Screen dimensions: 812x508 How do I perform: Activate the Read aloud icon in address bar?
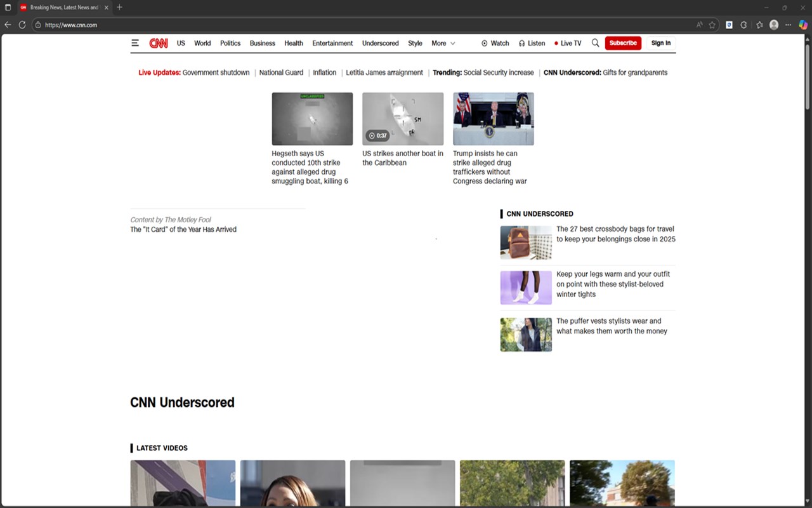[699, 25]
